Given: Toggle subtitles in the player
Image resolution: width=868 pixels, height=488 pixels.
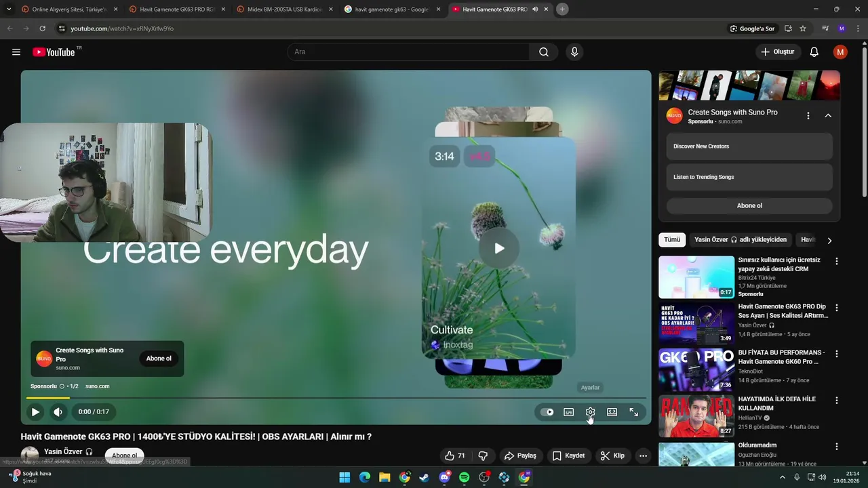Looking at the screenshot, I should pos(569,411).
